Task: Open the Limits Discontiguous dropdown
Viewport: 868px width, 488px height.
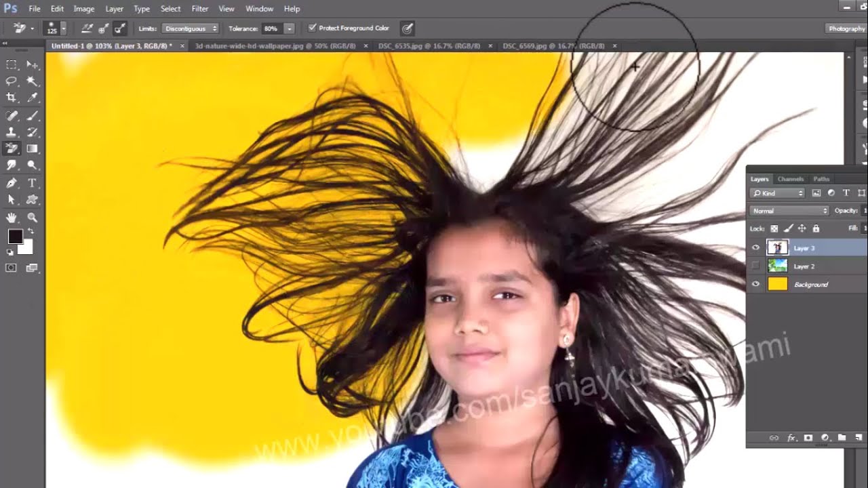Action: tap(191, 28)
